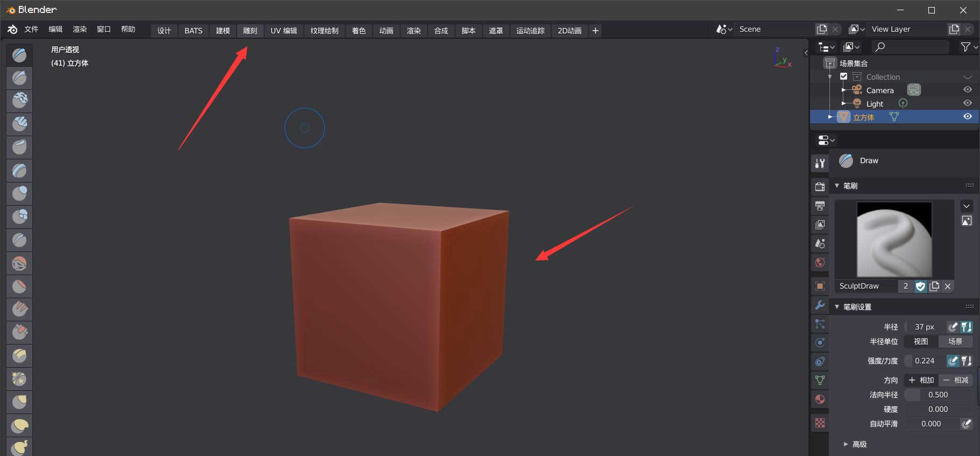Select the Clay sculpt brush
The height and width of the screenshot is (456, 980).
[19, 101]
